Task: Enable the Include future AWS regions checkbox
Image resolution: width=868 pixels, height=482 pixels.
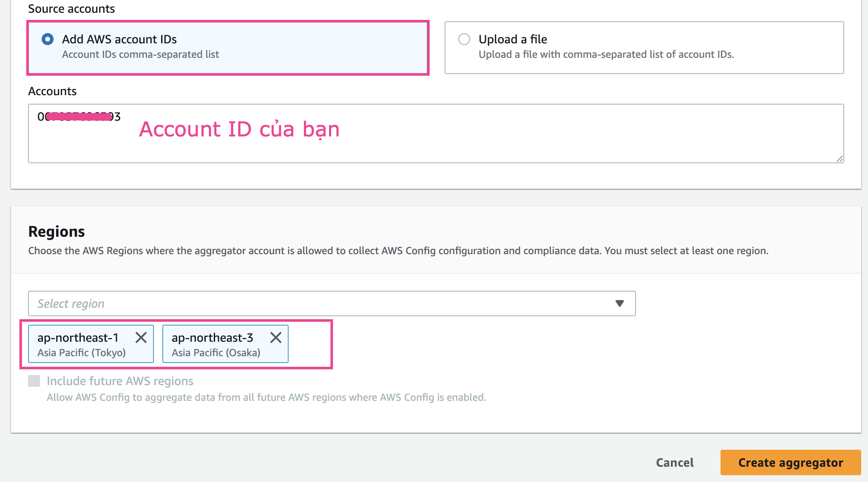Action: [34, 381]
